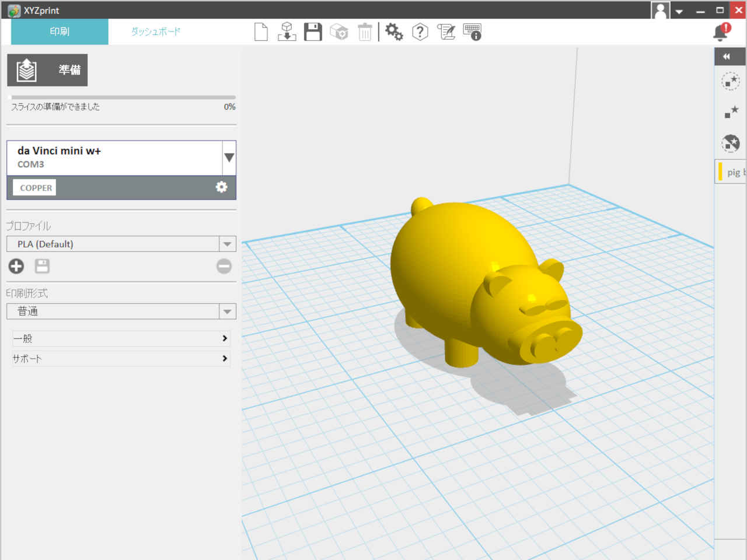Switch to the 印刷 tab
Image resolution: width=747 pixels, height=560 pixels.
click(x=60, y=32)
